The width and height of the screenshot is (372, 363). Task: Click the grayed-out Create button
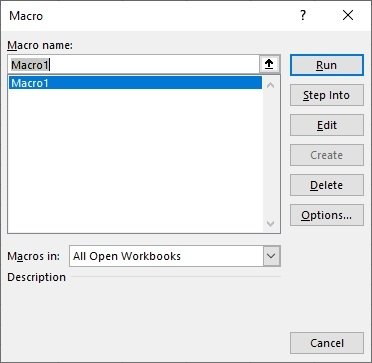[x=327, y=155]
